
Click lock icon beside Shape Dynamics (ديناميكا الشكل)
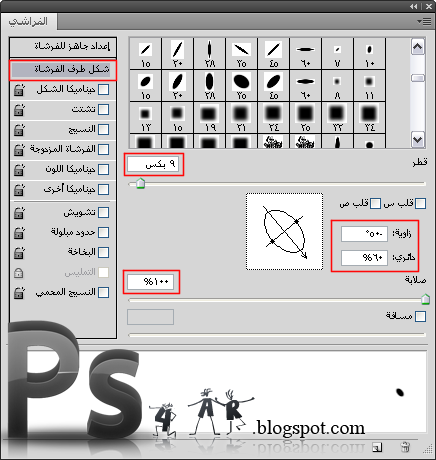coord(19,90)
